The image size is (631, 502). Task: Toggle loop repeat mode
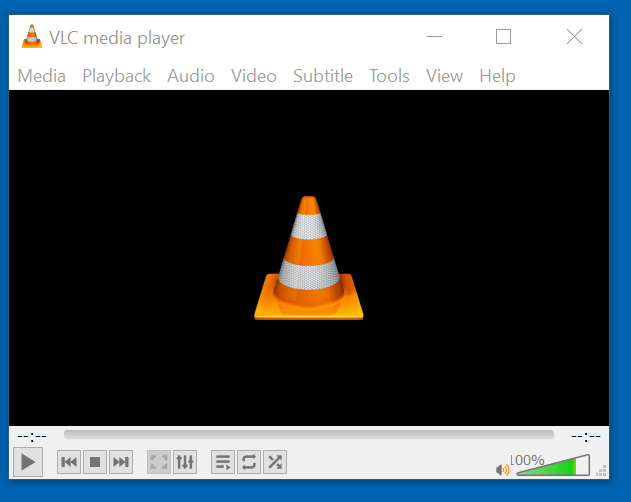pos(249,462)
